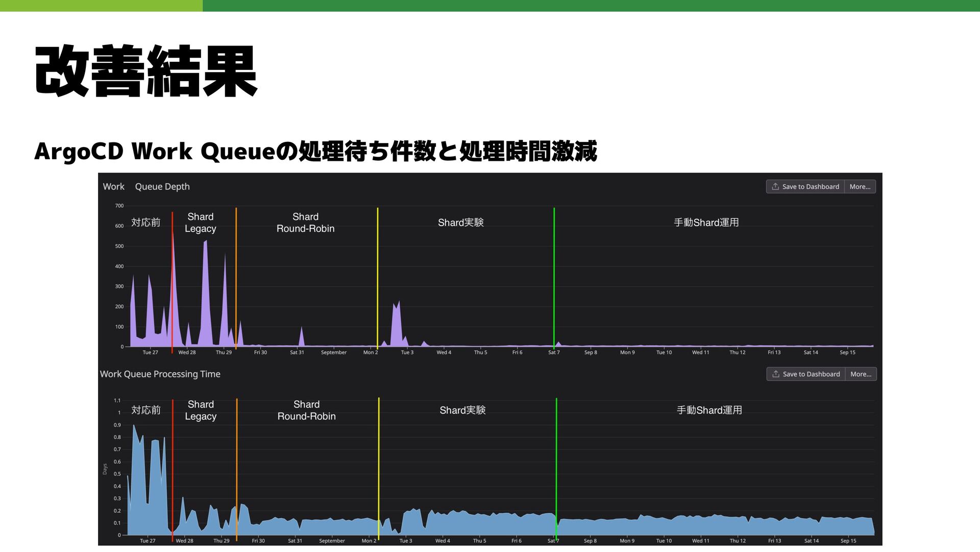Click the green marker line in Processing Time chart

[556, 468]
